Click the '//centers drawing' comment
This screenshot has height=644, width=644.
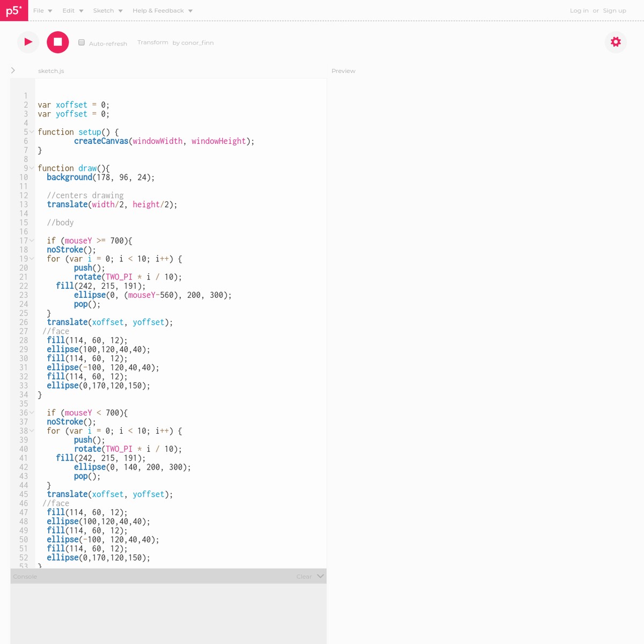[x=85, y=195]
